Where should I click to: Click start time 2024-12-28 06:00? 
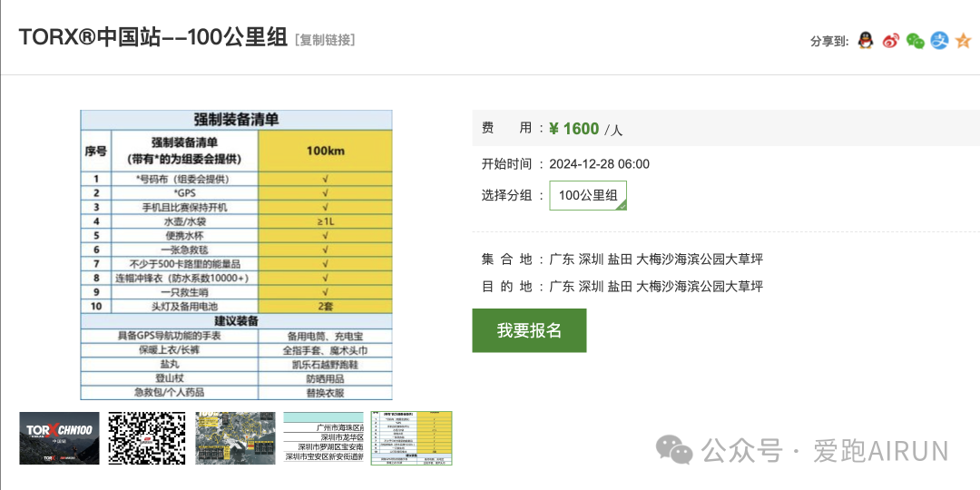(x=600, y=164)
